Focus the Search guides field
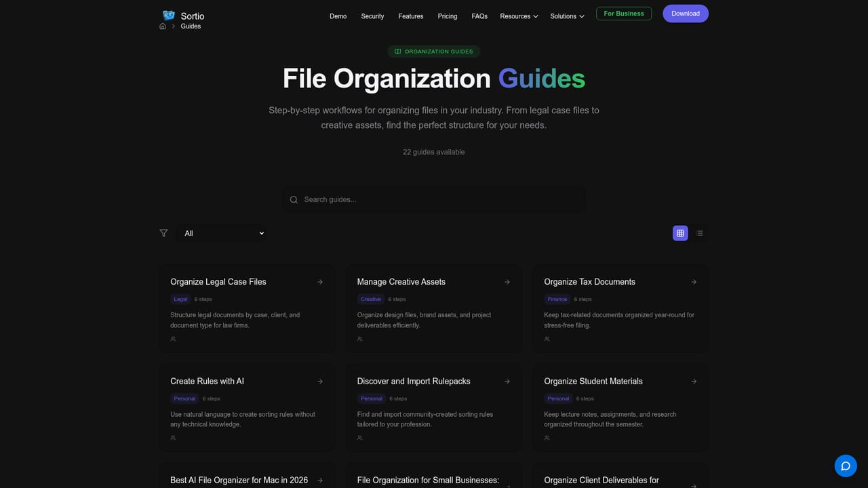868x488 pixels. (x=434, y=199)
